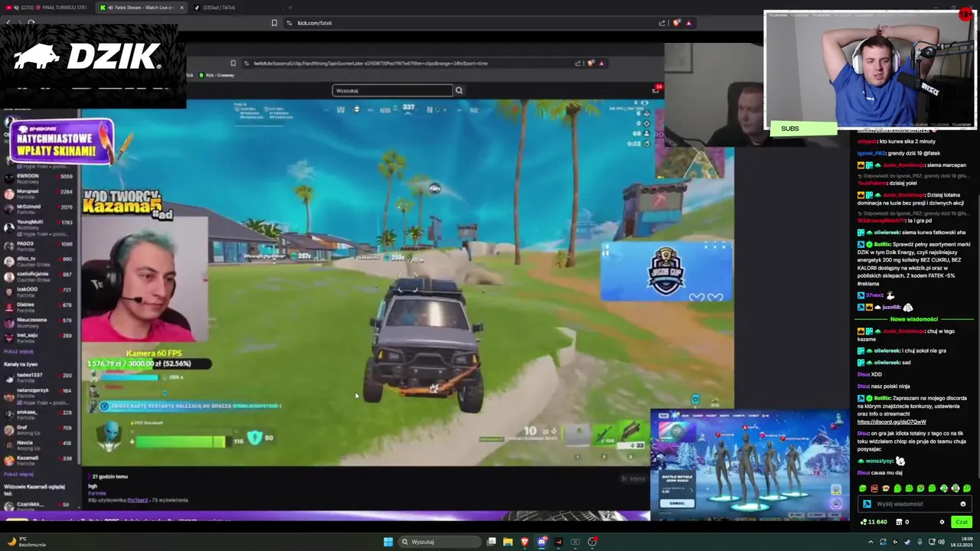Click the 'Natychmiastowe wpłaty skinami' banner
Image resolution: width=980 pixels, height=551 pixels.
61,142
